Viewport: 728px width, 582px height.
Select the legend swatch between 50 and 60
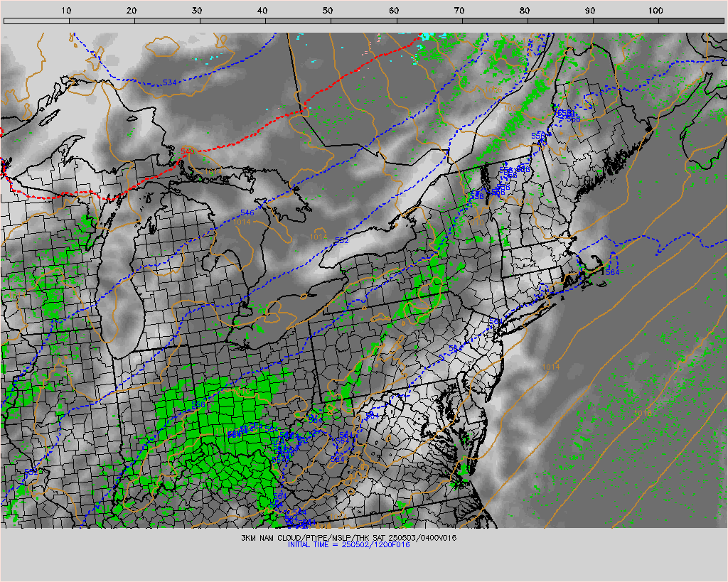tap(364, 21)
